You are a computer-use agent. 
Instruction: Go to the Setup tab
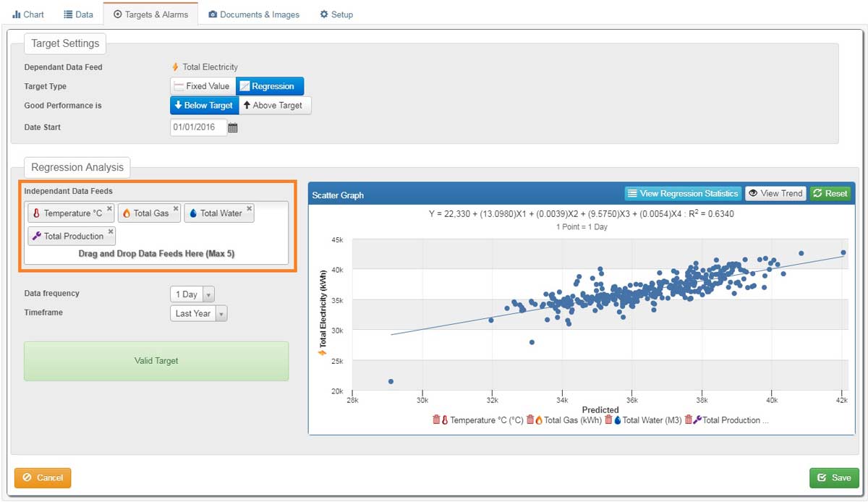(336, 14)
